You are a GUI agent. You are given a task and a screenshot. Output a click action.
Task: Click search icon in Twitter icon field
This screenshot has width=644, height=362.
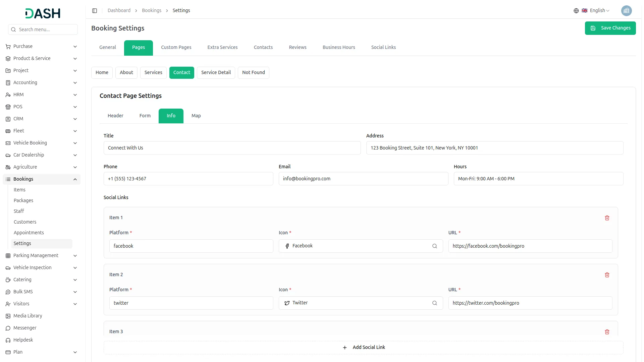pyautogui.click(x=434, y=303)
